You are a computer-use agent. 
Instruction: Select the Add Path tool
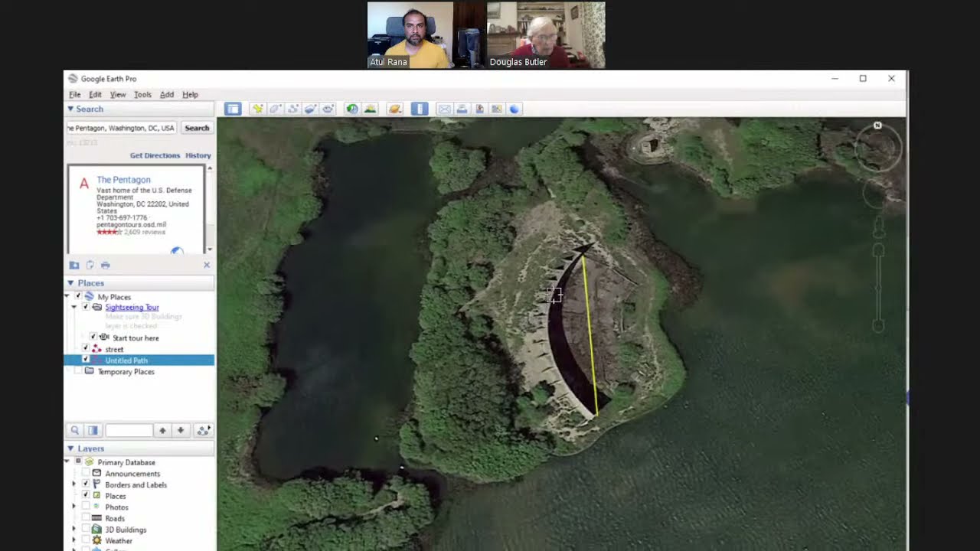click(x=293, y=109)
